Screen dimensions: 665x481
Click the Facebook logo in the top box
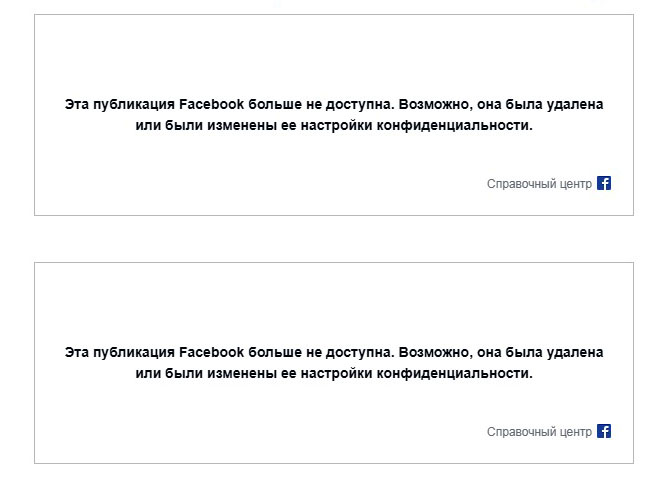(604, 183)
